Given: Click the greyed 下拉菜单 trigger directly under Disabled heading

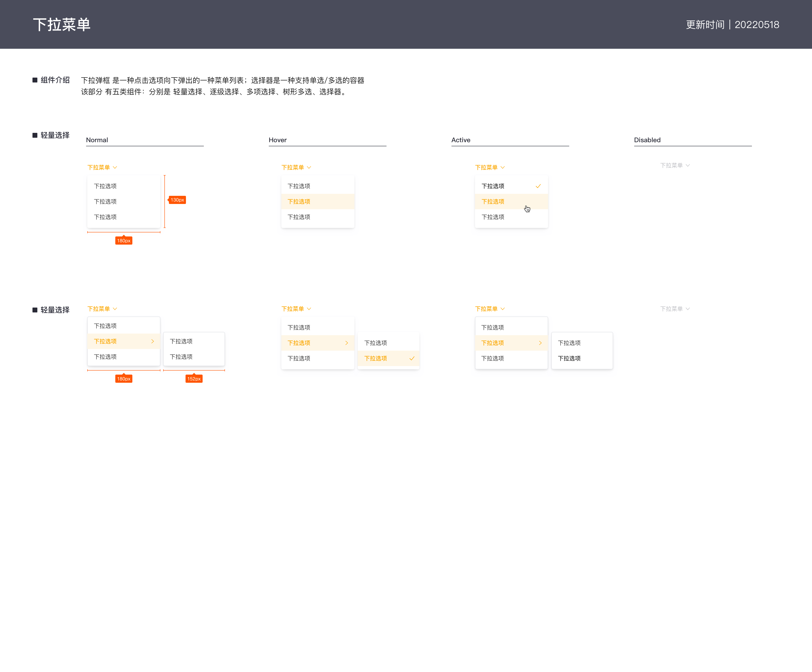Looking at the screenshot, I should click(675, 166).
